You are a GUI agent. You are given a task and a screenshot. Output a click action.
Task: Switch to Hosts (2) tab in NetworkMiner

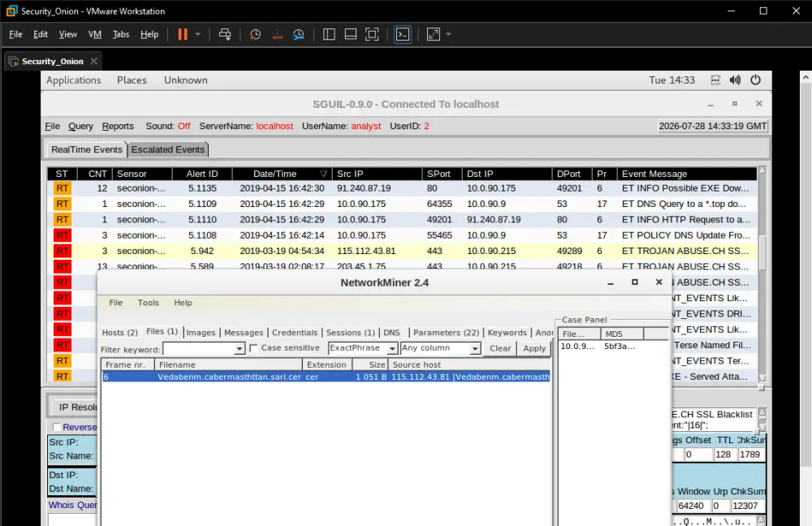point(120,333)
